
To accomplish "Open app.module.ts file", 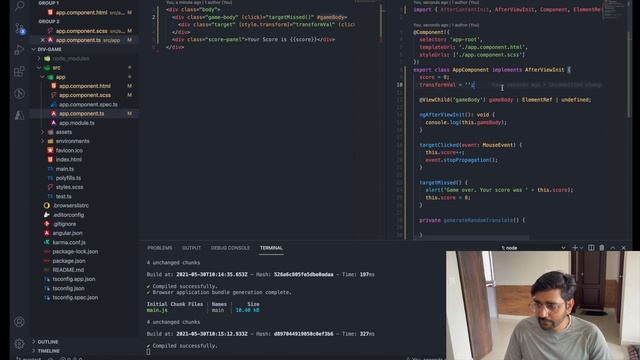I will tap(77, 123).
